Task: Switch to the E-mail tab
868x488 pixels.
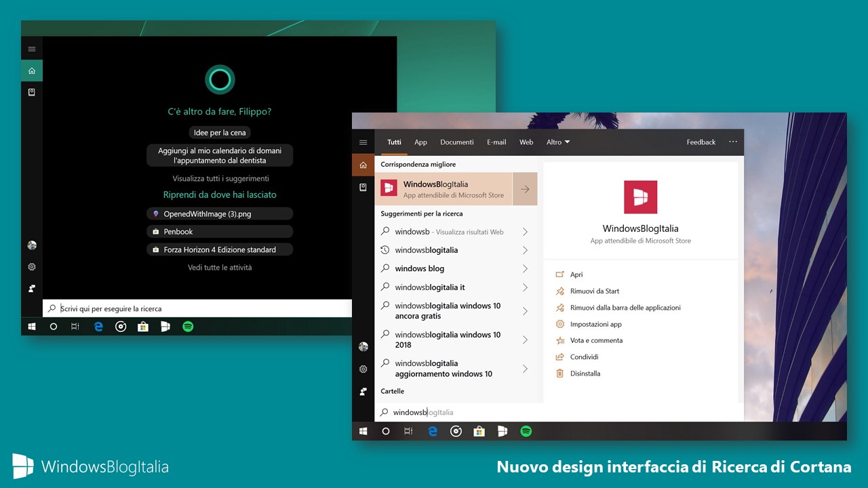Action: [496, 142]
